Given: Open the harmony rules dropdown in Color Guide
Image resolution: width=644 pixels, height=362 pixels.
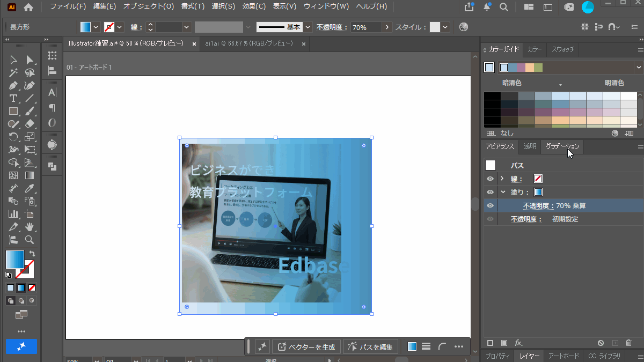Looking at the screenshot, I should coord(639,68).
